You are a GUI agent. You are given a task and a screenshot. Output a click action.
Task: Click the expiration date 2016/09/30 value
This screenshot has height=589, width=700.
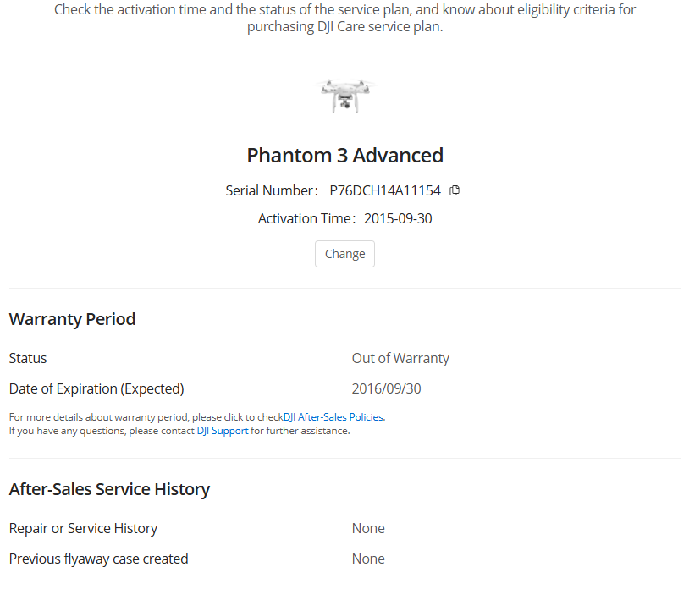click(x=386, y=388)
